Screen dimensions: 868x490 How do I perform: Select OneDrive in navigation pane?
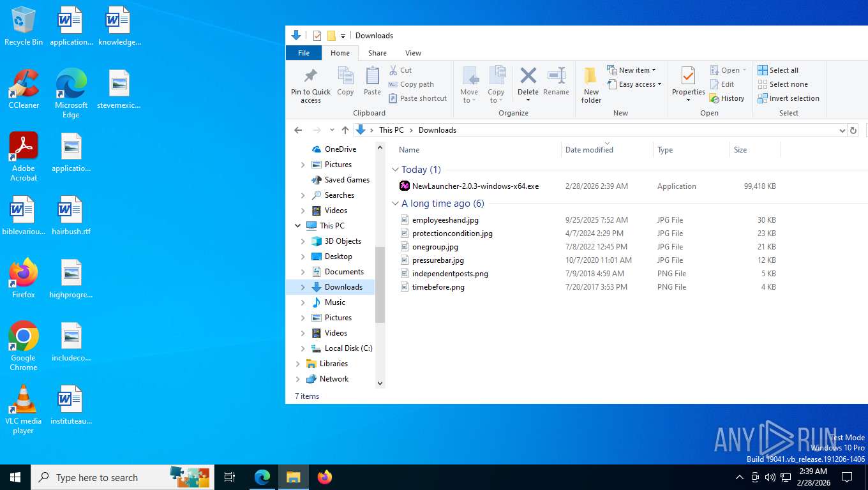pos(340,149)
